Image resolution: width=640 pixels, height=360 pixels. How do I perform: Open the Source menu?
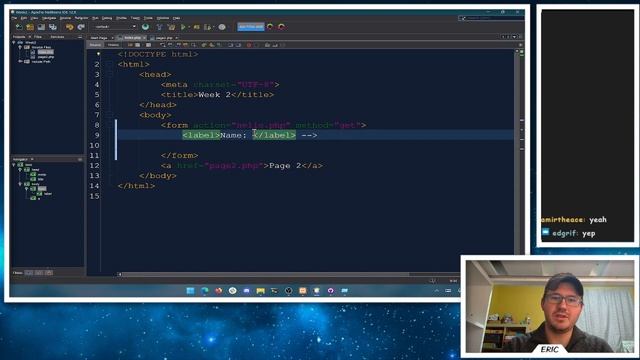[x=65, y=18]
